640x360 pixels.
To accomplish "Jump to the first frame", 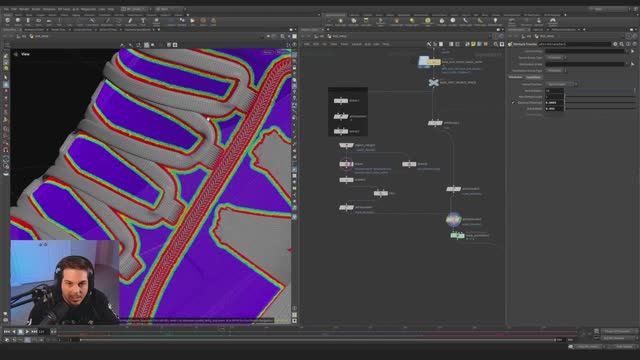I will [7, 332].
